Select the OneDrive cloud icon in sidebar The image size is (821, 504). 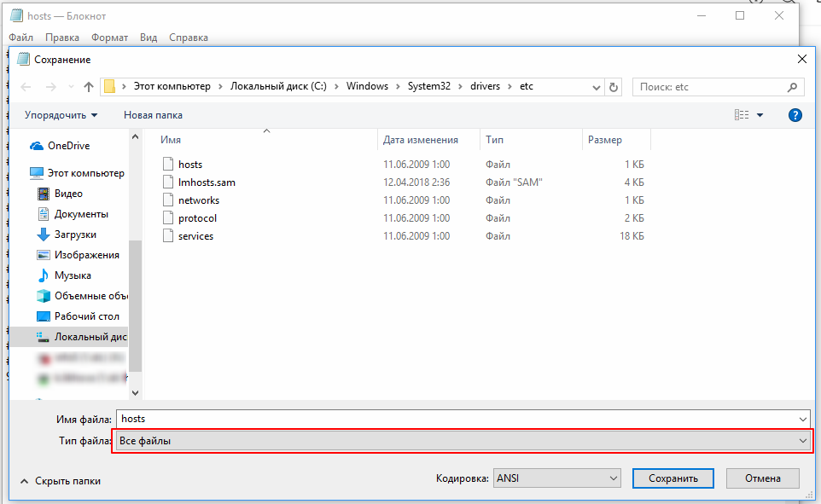pos(37,146)
